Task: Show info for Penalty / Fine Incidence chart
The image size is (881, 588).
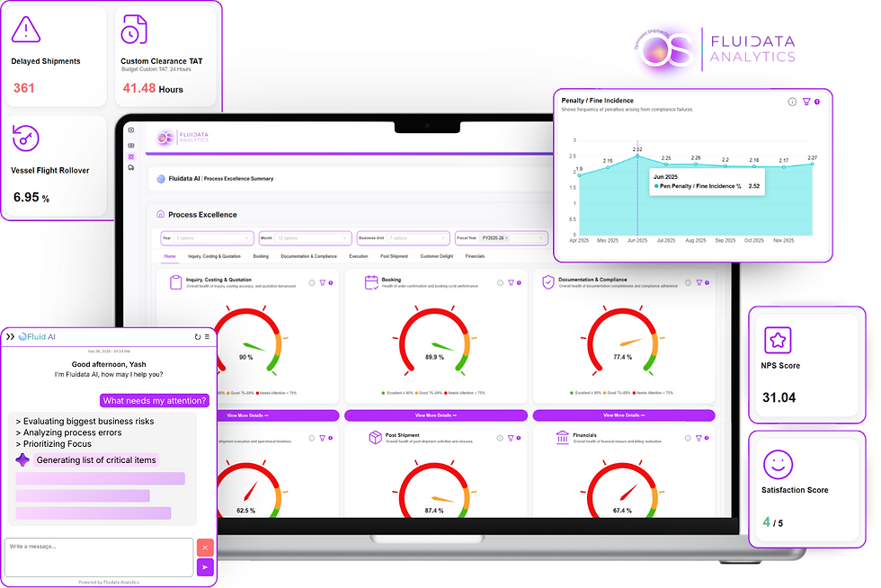Action: (x=792, y=102)
